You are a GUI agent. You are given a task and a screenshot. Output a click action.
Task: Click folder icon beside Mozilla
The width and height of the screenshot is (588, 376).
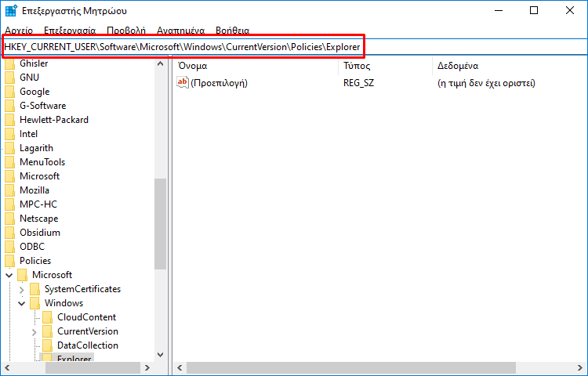9,190
